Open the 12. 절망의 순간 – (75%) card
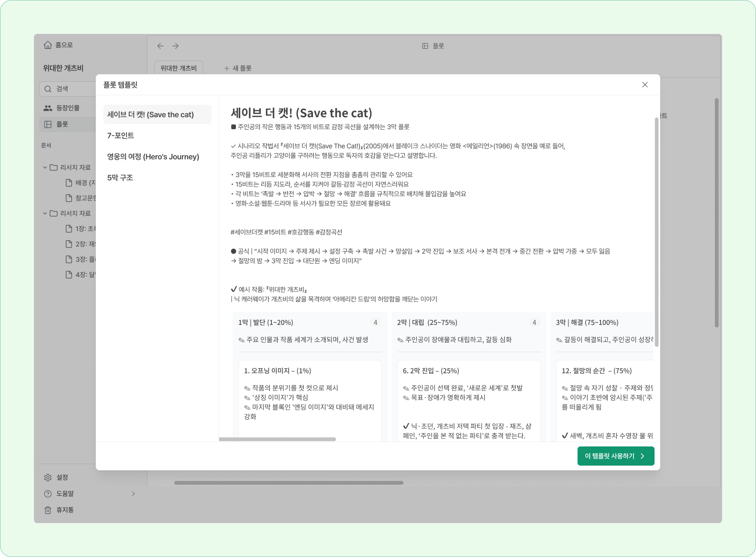The height and width of the screenshot is (557, 756). click(605, 401)
